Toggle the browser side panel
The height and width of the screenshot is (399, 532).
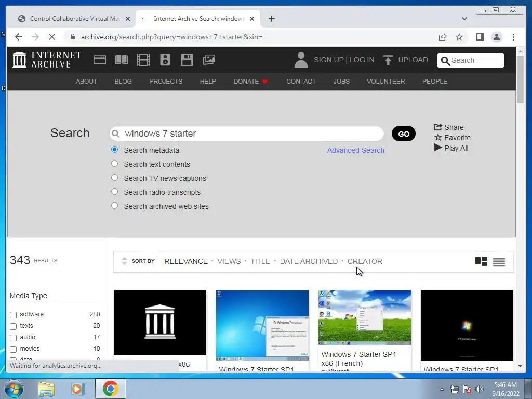[x=480, y=37]
